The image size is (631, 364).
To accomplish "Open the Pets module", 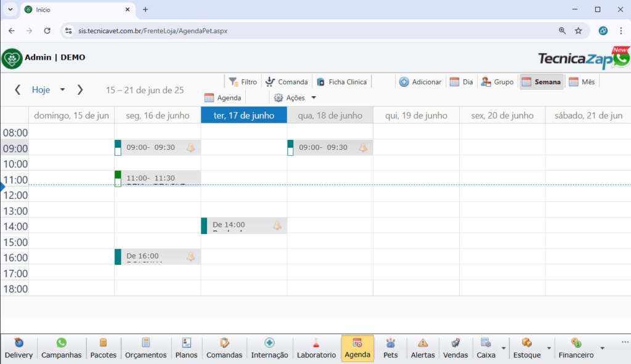I will [x=390, y=349].
